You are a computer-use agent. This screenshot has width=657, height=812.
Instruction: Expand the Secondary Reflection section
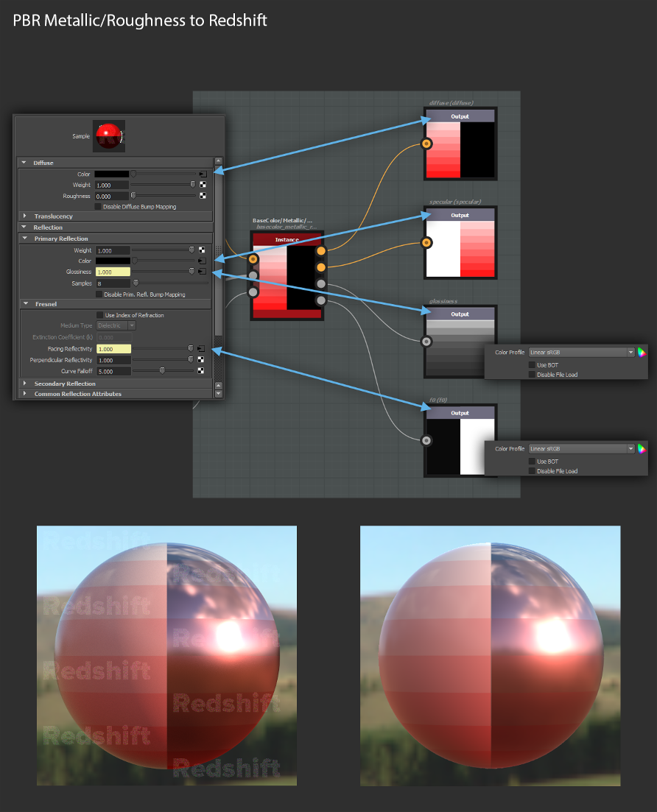pos(24,384)
